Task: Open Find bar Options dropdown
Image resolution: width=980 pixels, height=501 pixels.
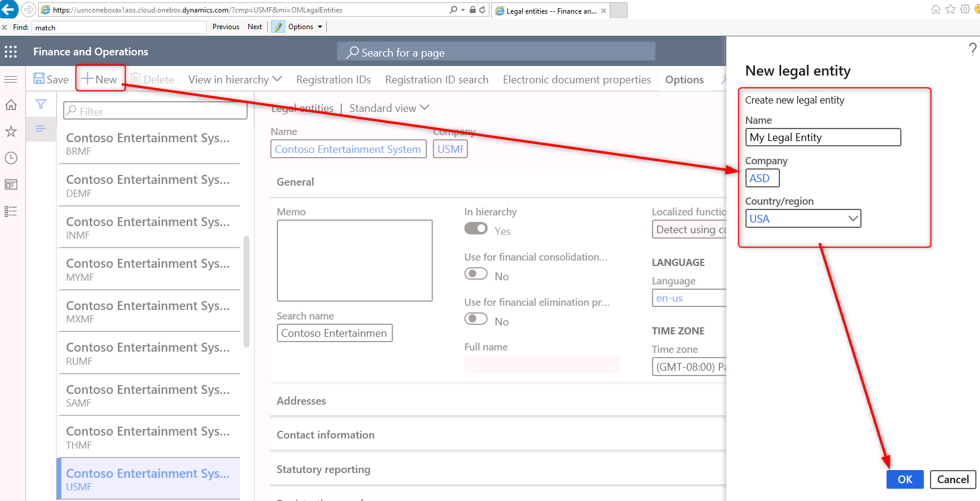Action: [x=305, y=27]
